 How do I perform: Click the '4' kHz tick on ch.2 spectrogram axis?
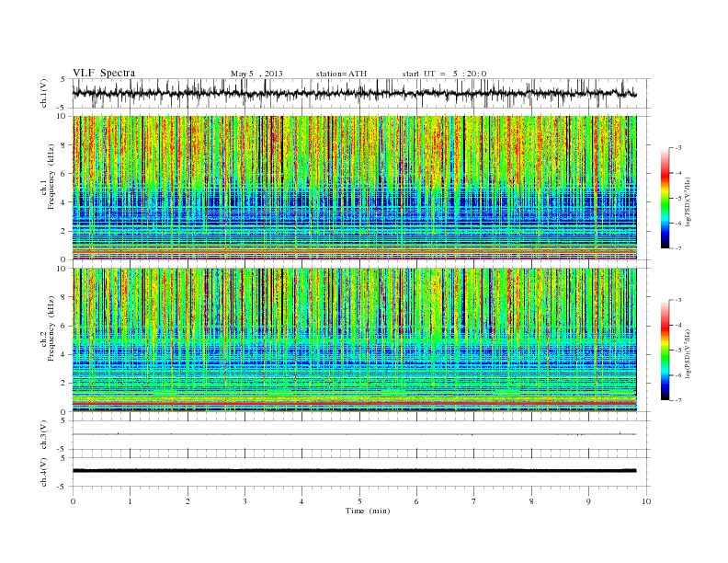[63, 354]
